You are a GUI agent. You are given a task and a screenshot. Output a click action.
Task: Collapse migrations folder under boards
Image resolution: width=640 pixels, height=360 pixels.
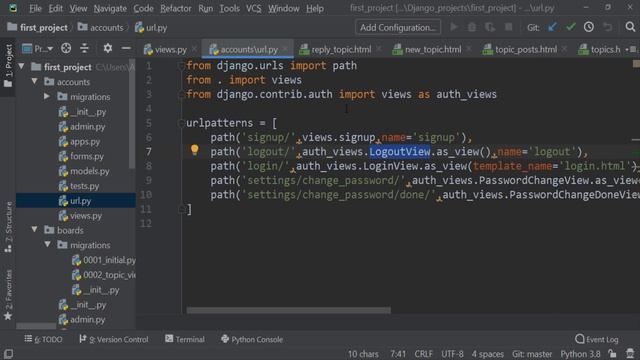click(x=47, y=245)
